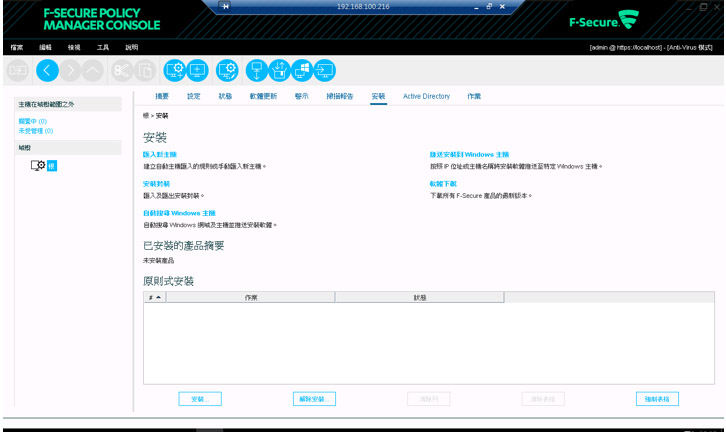Click the grey up arrow toolbar icon
The height and width of the screenshot is (432, 726).
pyautogui.click(x=93, y=71)
